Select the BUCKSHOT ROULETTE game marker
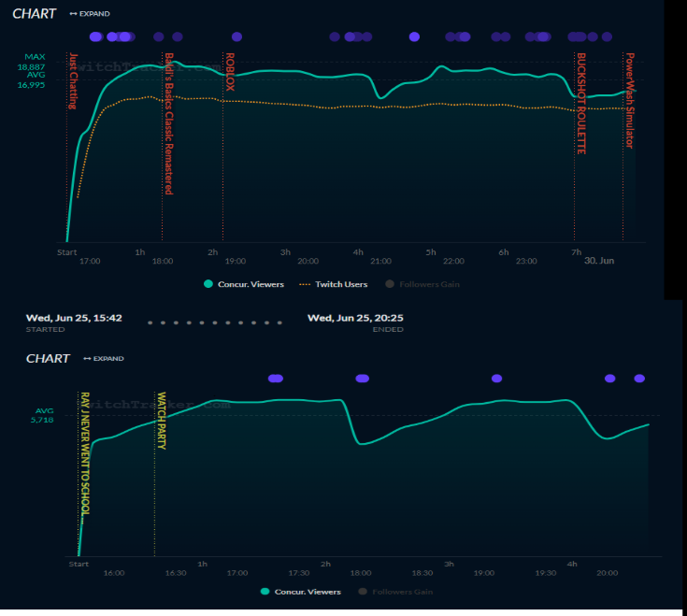Viewport: 687px width, 616px height. 581,104
